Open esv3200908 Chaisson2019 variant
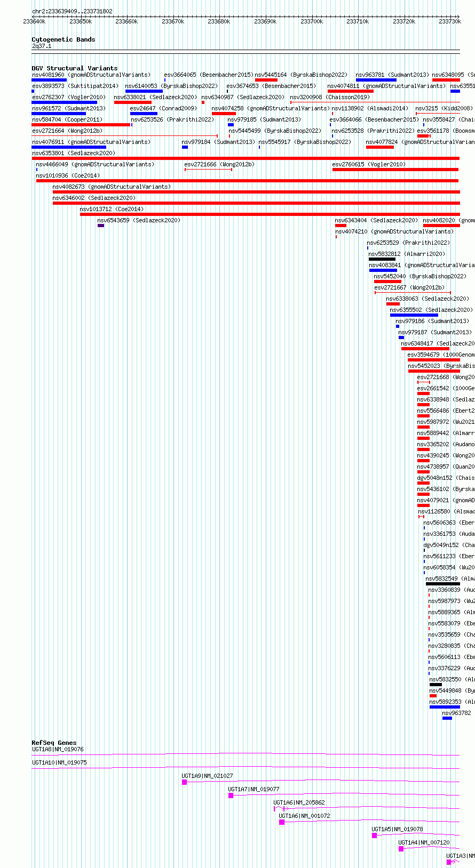Viewport: 475px width, 868px height. (x=330, y=97)
